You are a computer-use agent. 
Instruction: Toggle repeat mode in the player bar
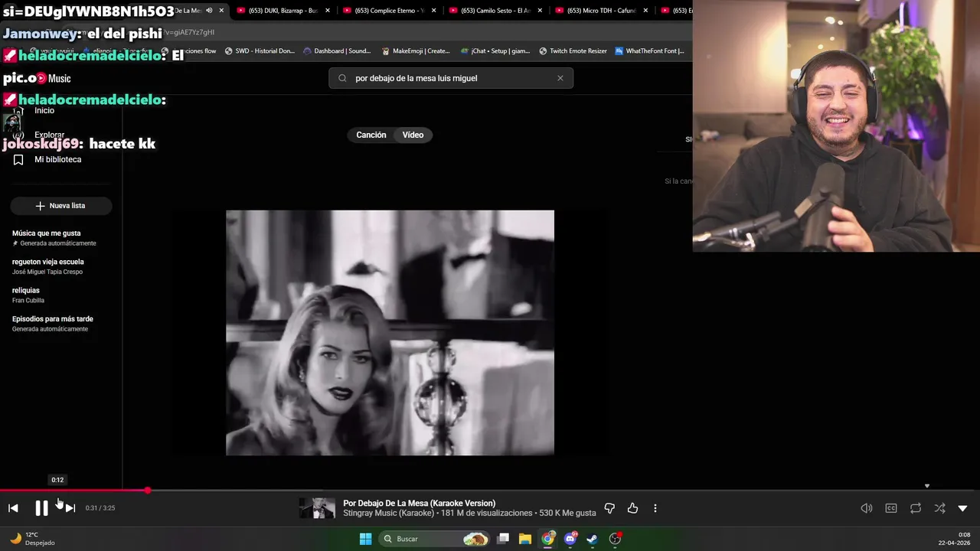[x=916, y=508]
